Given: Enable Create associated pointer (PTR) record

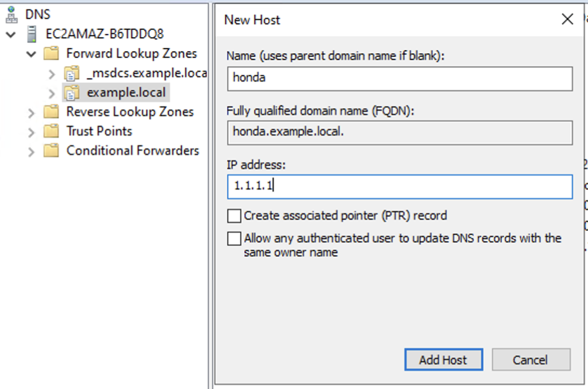Looking at the screenshot, I should pyautogui.click(x=234, y=216).
